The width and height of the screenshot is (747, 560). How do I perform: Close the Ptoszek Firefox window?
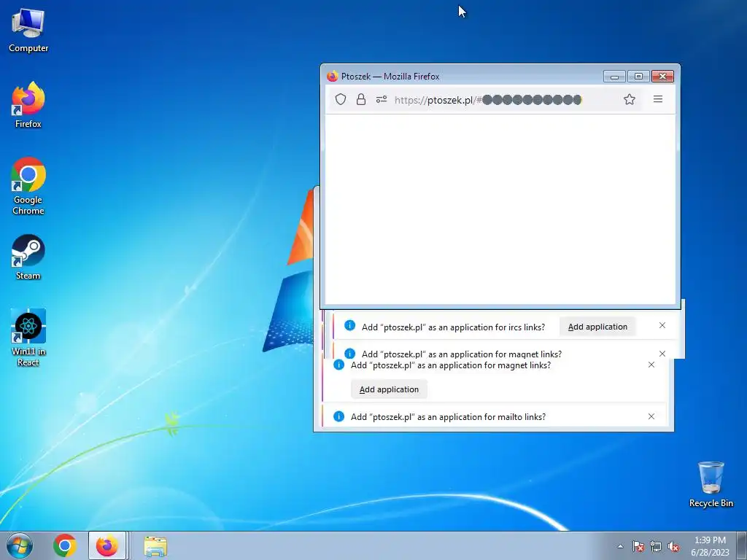(662, 76)
